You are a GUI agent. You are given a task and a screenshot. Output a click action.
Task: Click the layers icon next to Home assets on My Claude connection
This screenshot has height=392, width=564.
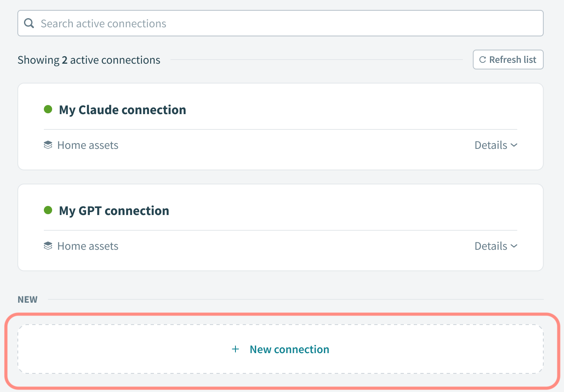click(48, 145)
